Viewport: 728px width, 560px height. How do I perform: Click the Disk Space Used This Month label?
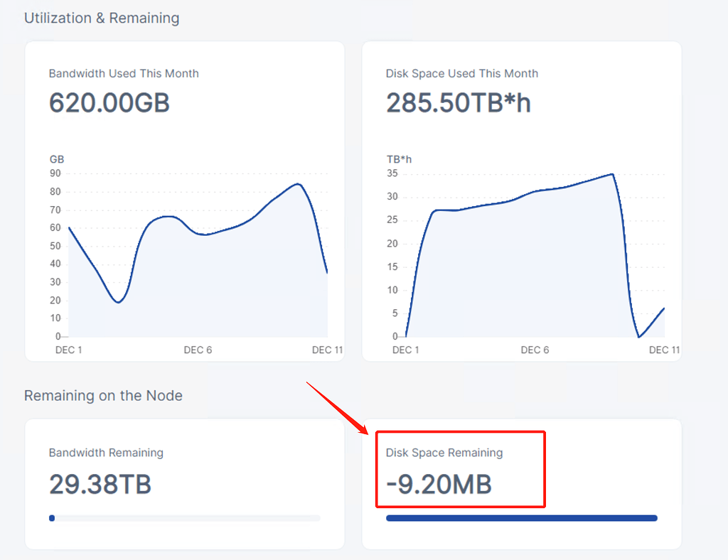click(461, 73)
